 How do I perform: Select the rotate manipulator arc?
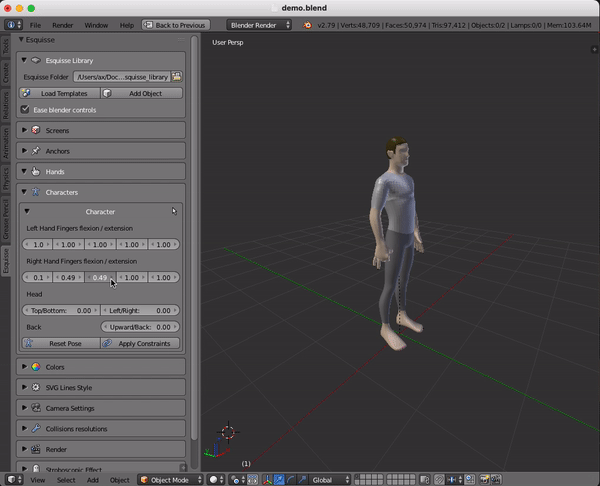[290, 479]
